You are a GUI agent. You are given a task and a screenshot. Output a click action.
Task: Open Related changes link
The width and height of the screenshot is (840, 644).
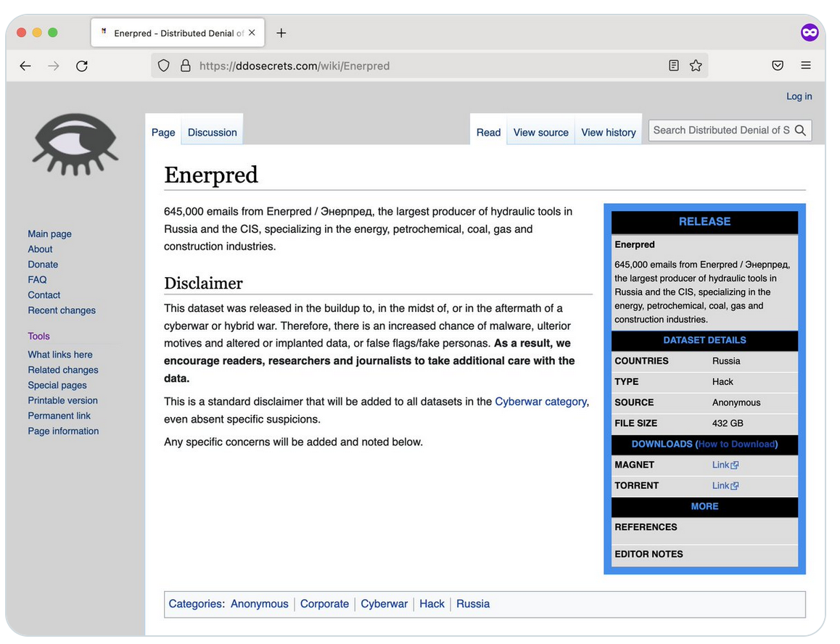pyautogui.click(x=63, y=370)
